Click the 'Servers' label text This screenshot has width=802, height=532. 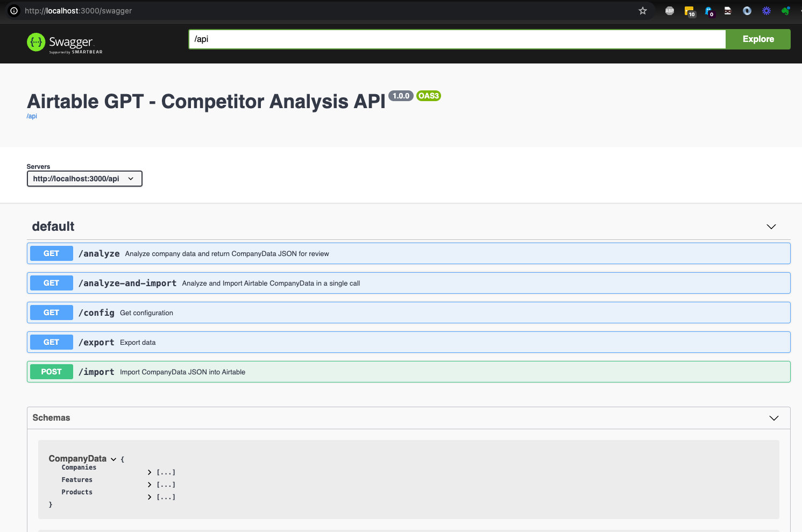(x=38, y=167)
